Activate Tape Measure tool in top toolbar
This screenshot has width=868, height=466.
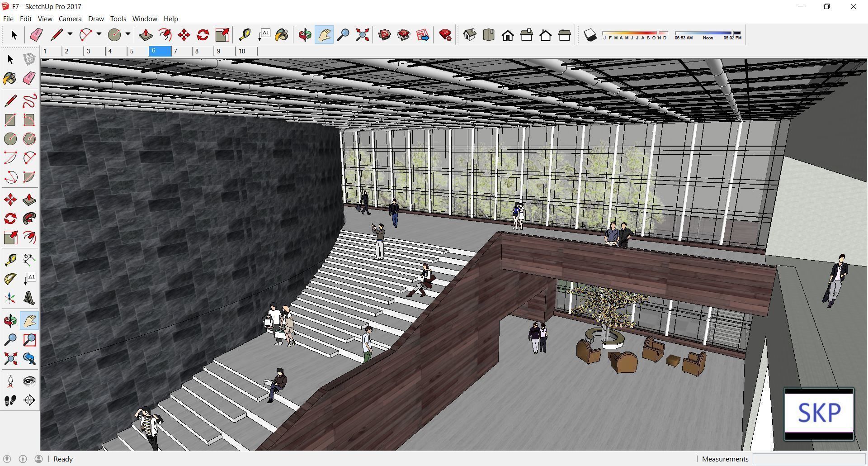tap(245, 35)
